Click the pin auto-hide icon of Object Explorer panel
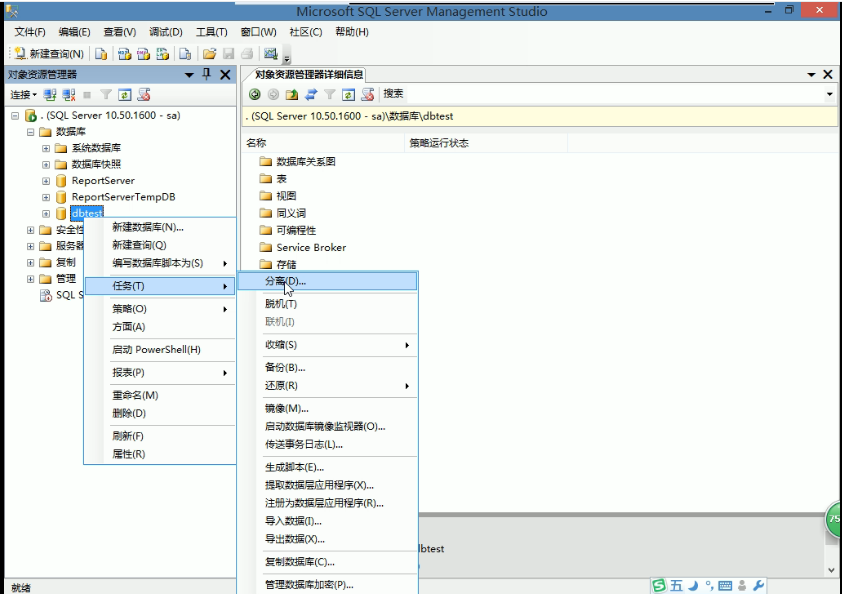842x594 pixels. point(206,74)
